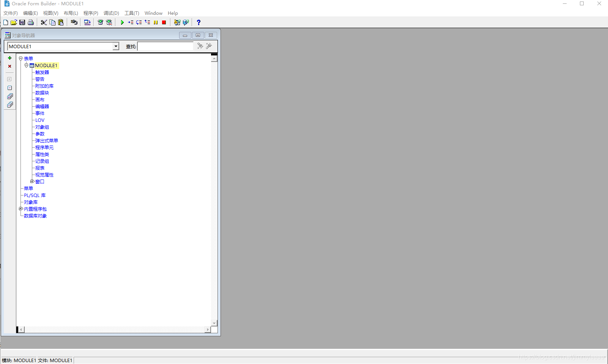Maximize the 对象导航器 panel

198,35
